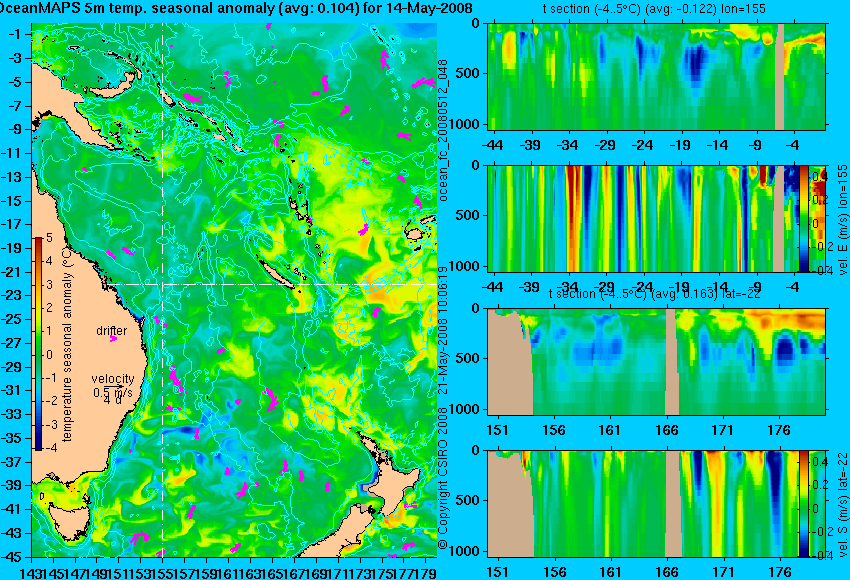
Task: Click the '5' tick at the top of the temperature colorbar
Action: (x=49, y=237)
